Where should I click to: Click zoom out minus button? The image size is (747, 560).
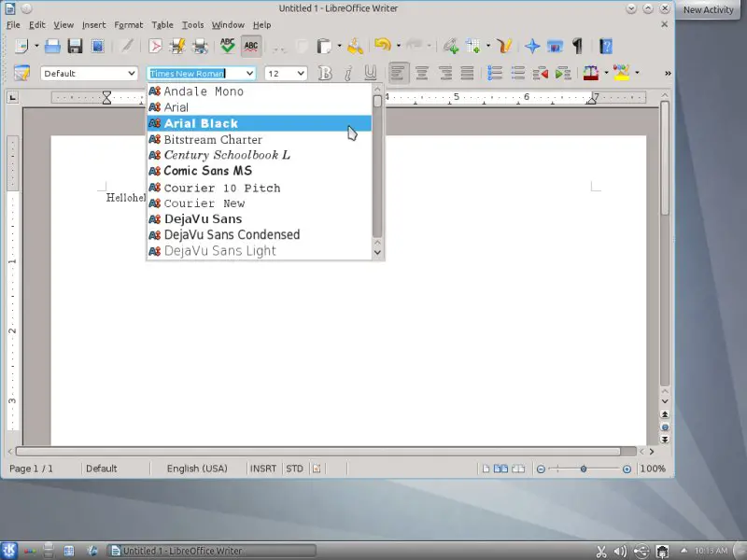click(541, 469)
